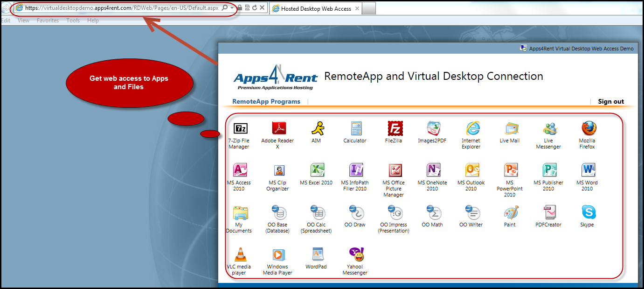Viewport: 644px width, 289px height.
Task: Start Yahoo! Messenger app
Action: click(356, 254)
